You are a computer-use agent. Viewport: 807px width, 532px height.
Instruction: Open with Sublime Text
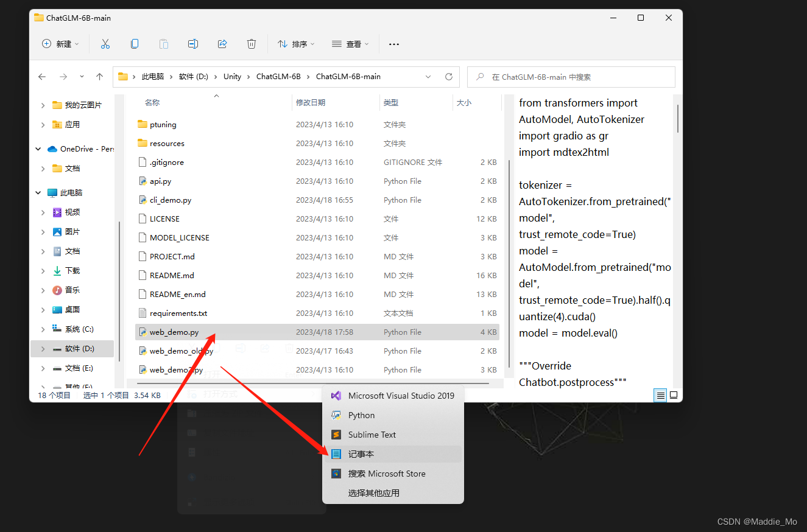click(x=393, y=435)
